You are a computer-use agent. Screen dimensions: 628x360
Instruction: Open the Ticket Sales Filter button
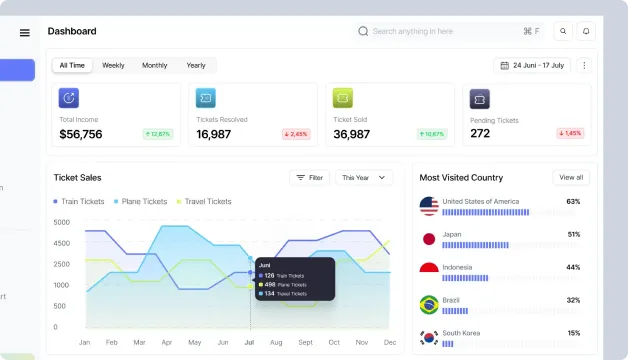click(x=309, y=177)
